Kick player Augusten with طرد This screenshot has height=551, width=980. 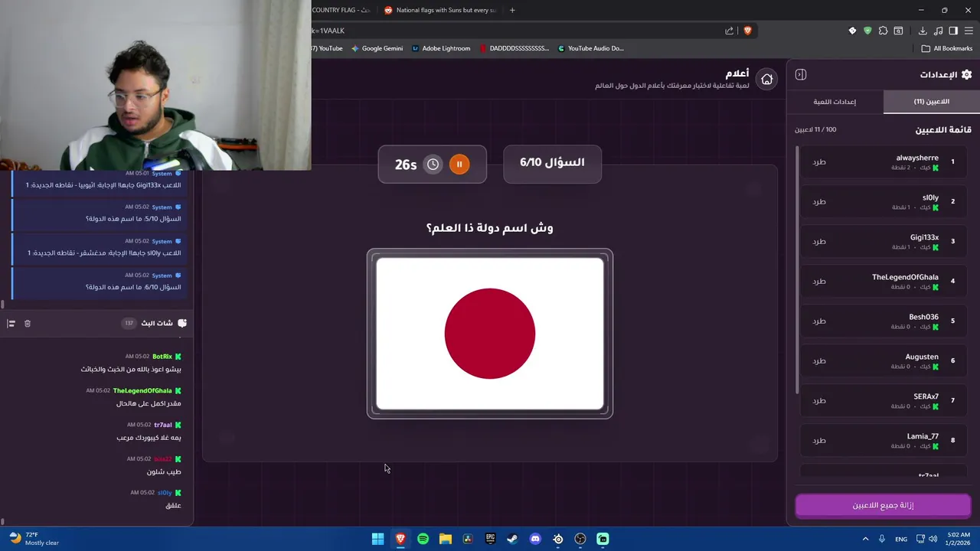click(819, 360)
